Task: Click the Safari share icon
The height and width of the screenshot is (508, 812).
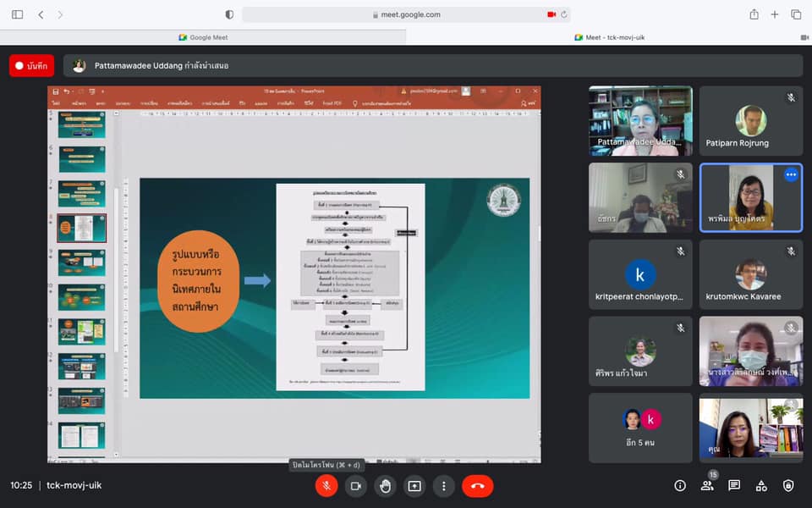Action: point(754,14)
